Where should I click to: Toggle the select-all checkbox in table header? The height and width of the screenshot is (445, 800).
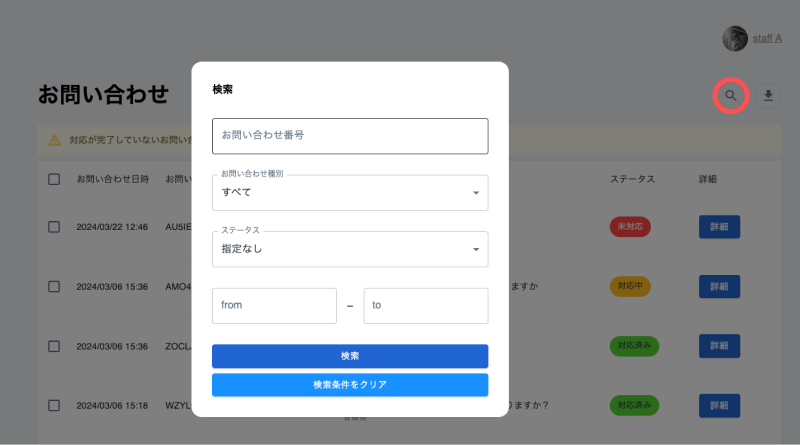click(54, 179)
